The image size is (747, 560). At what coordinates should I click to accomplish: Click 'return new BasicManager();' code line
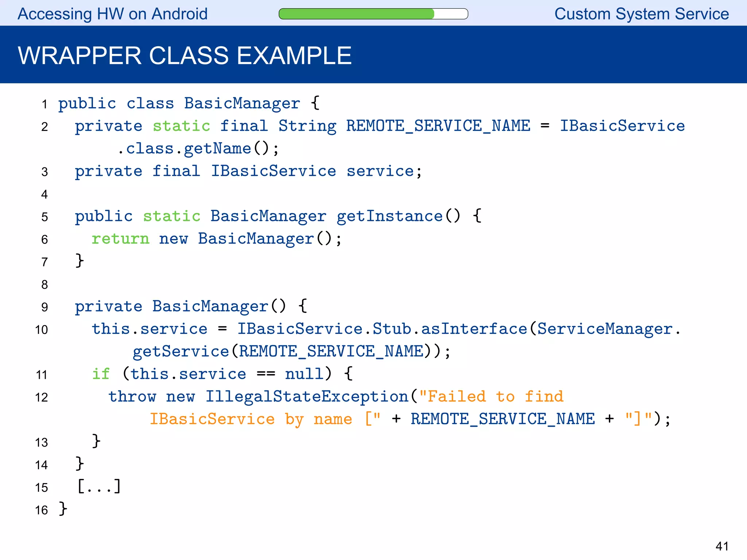click(217, 239)
